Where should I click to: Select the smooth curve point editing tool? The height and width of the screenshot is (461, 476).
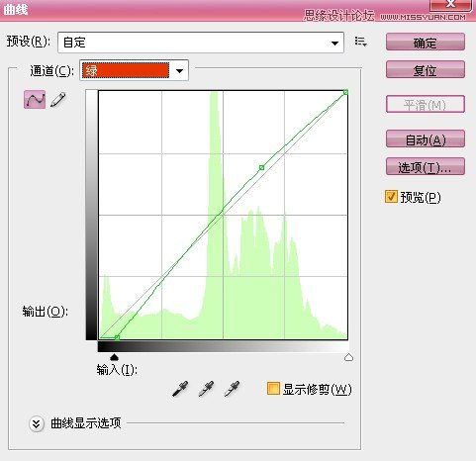click(35, 99)
